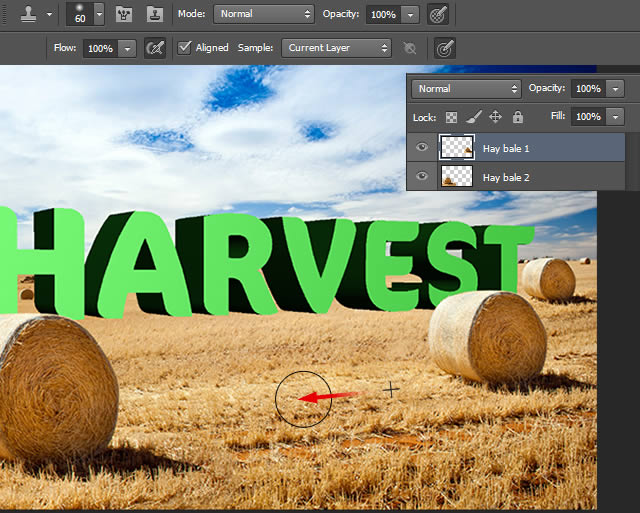Open the Sample dropdown showing Current Layer

[336, 48]
